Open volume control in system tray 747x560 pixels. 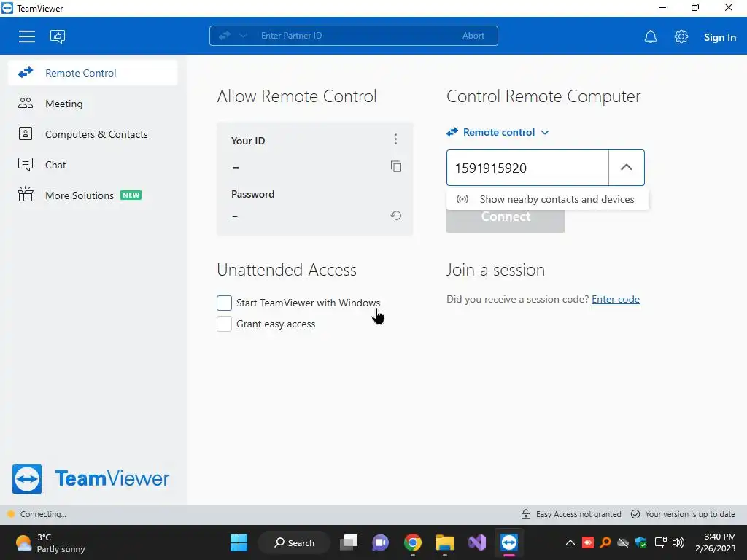(x=678, y=542)
